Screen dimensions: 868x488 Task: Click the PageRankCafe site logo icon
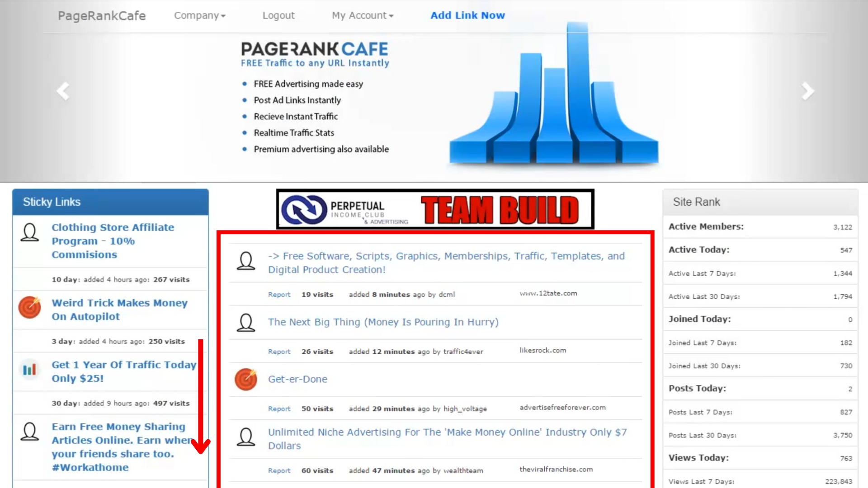coord(101,15)
